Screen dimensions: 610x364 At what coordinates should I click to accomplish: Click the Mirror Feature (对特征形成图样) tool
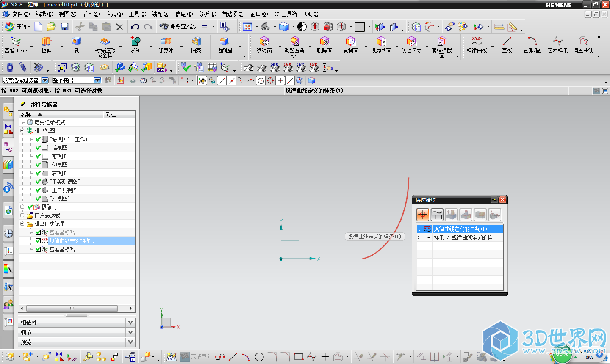tap(105, 47)
